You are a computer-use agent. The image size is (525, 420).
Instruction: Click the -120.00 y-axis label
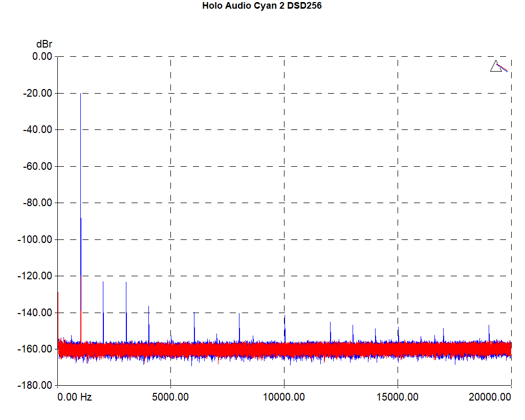[x=35, y=276]
